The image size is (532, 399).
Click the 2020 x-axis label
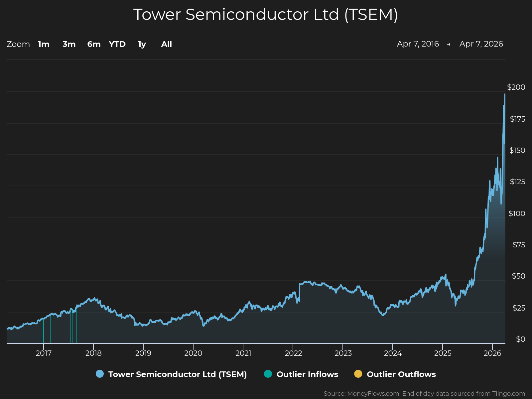pyautogui.click(x=193, y=353)
